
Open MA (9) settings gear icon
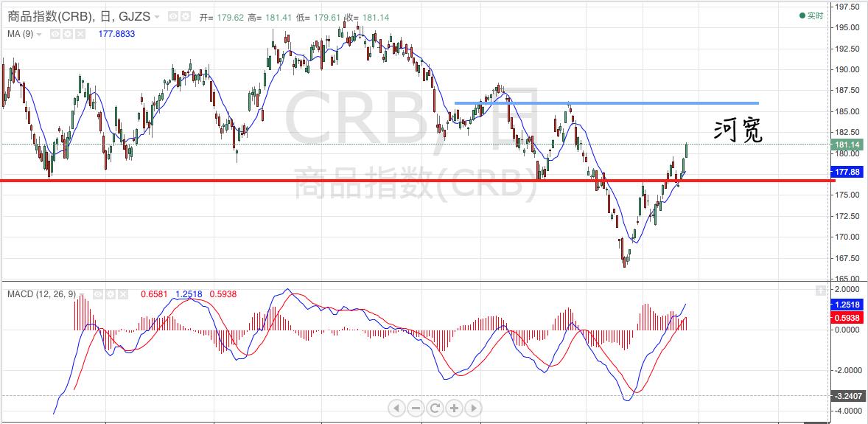click(x=68, y=34)
